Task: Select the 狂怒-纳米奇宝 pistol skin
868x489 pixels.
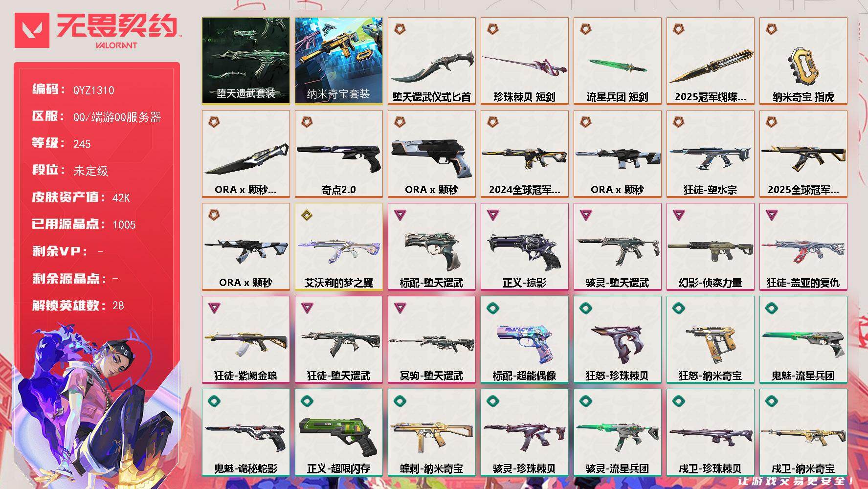Action: [710, 339]
